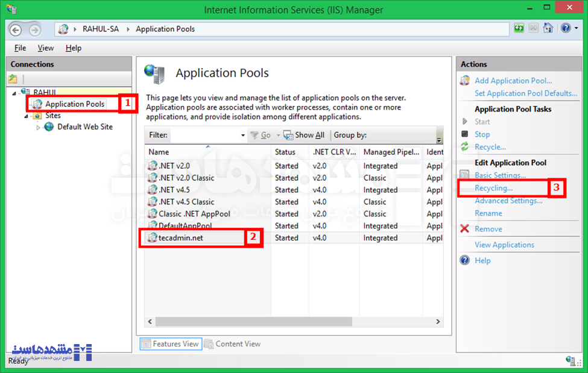Click the Start play triangle icon
Viewport: 588px width, 373px height.
(464, 121)
